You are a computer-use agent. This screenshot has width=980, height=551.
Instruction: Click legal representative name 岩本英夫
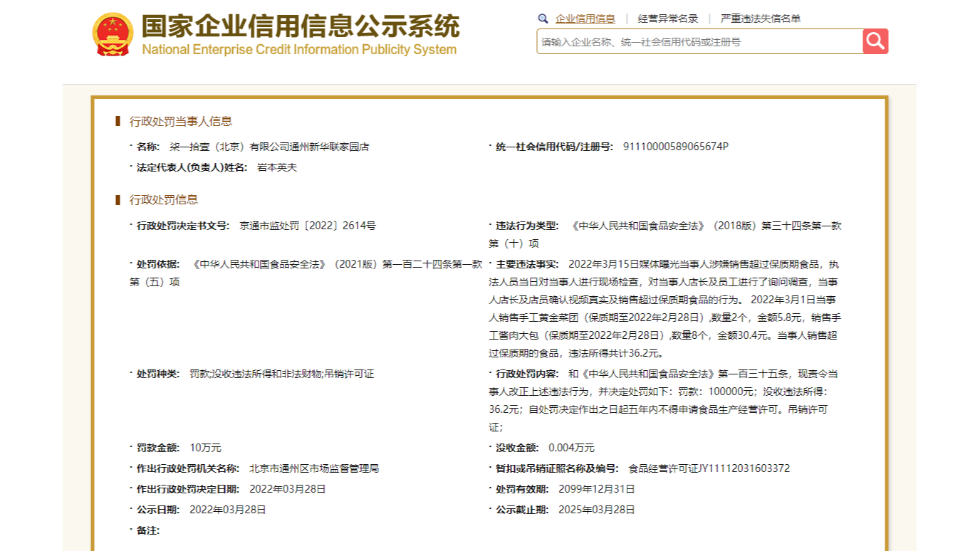point(276,167)
